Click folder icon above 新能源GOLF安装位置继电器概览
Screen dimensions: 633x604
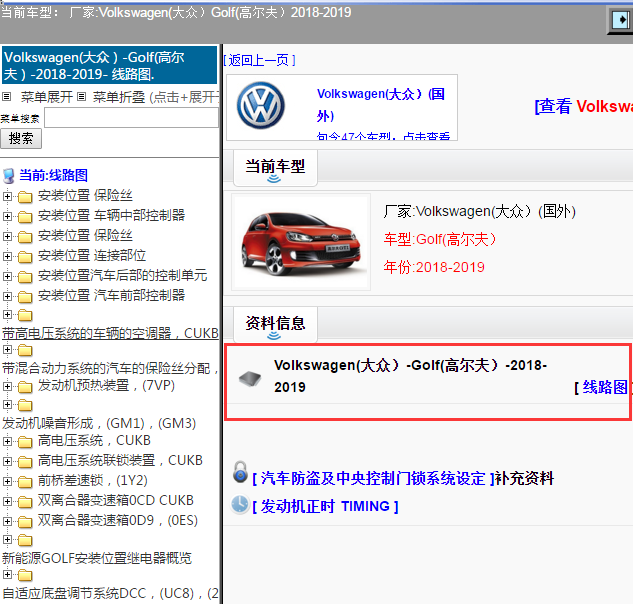[x=25, y=540]
